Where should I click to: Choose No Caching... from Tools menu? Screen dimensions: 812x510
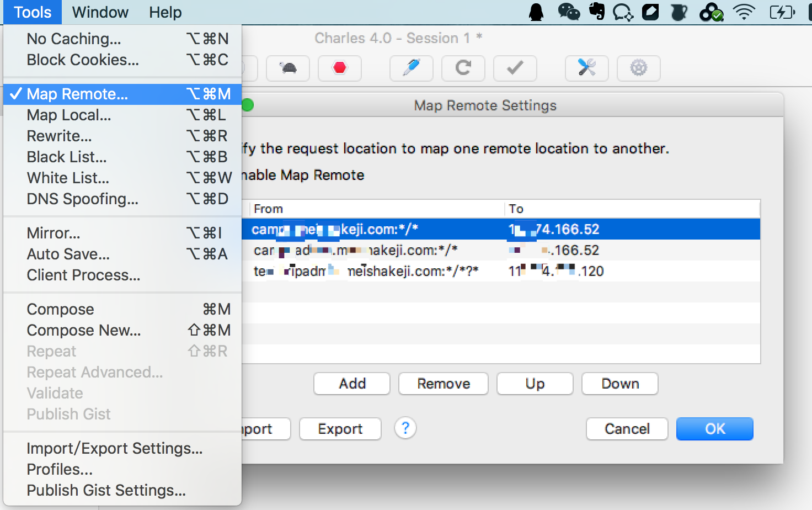pyautogui.click(x=122, y=39)
